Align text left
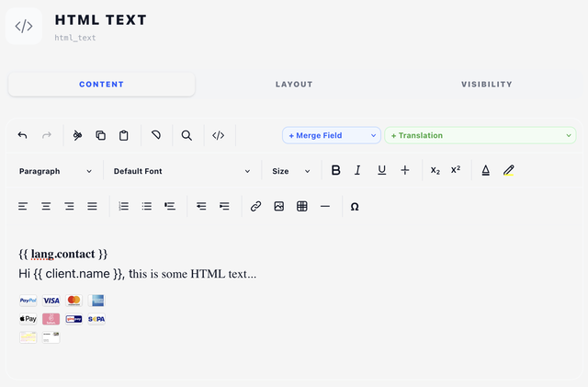The height and width of the screenshot is (387, 588). click(x=23, y=206)
